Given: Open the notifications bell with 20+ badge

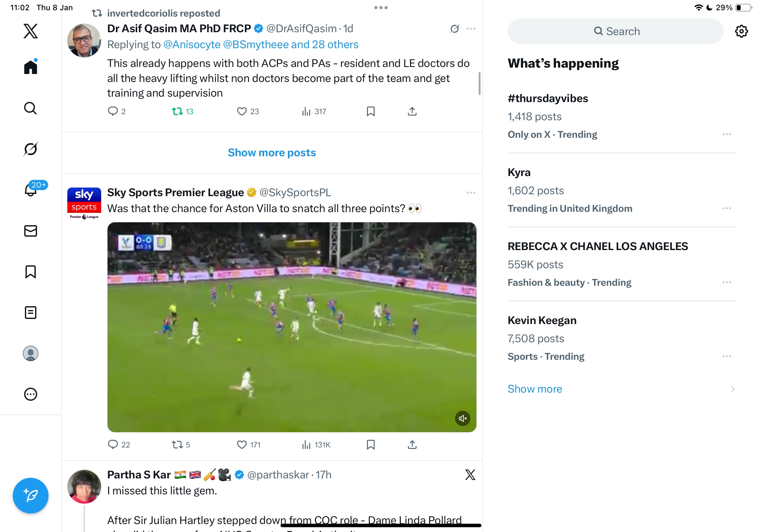Looking at the screenshot, I should click(31, 190).
